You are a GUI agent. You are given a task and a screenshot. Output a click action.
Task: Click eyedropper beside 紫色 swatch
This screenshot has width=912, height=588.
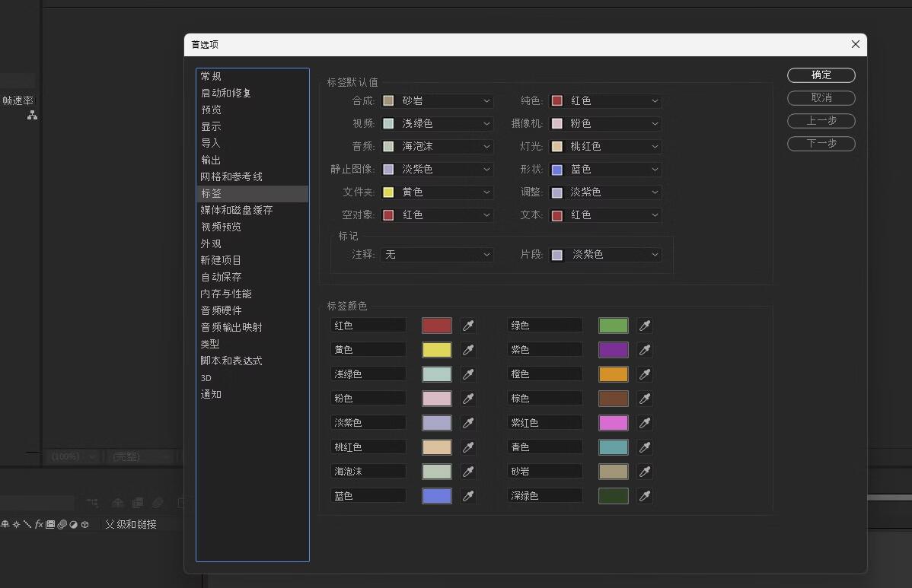click(645, 350)
